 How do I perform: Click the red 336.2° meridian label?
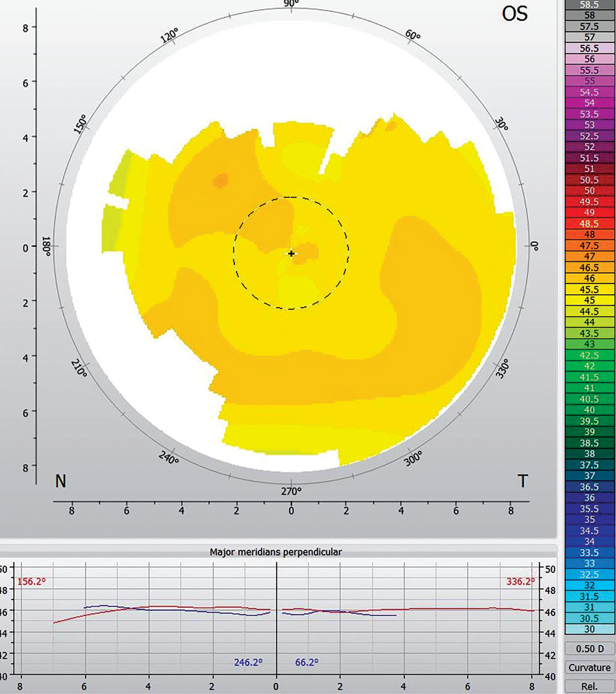tap(521, 581)
